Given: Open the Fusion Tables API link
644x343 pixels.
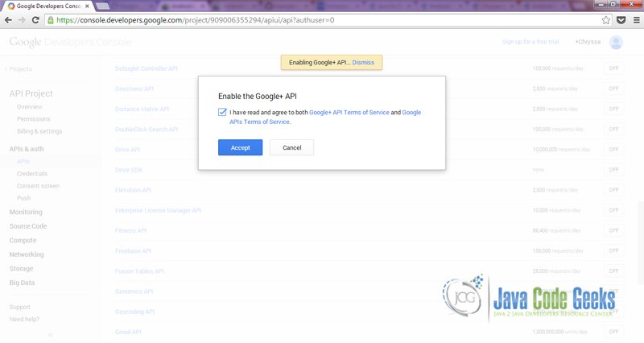Looking at the screenshot, I should pos(139,271).
